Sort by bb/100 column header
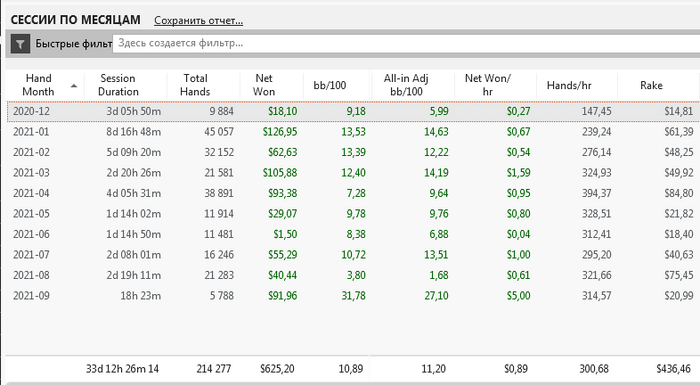Screen dimensions: 700x385 pos(329,85)
